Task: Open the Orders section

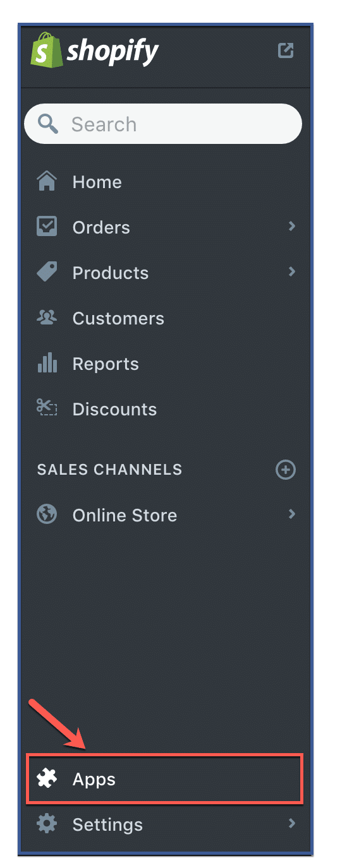Action: pyautogui.click(x=101, y=227)
